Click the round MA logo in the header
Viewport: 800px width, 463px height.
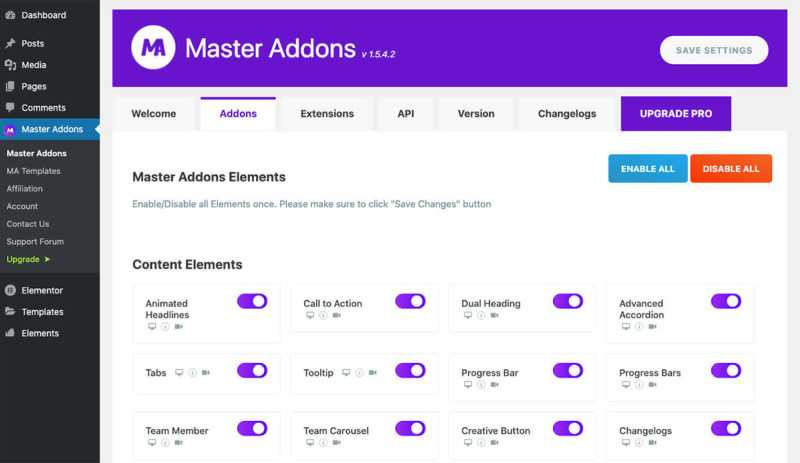[153, 47]
